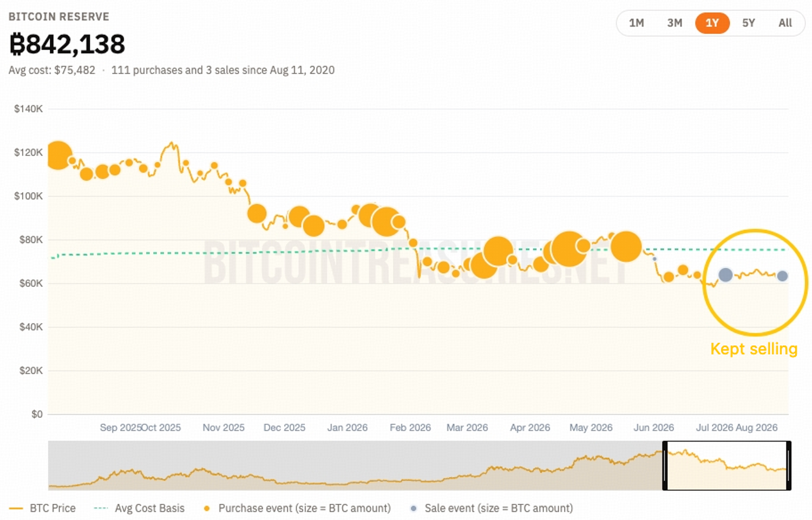Image resolution: width=812 pixels, height=520 pixels.
Task: Toggle the Sale event legend entry
Action: [x=492, y=508]
